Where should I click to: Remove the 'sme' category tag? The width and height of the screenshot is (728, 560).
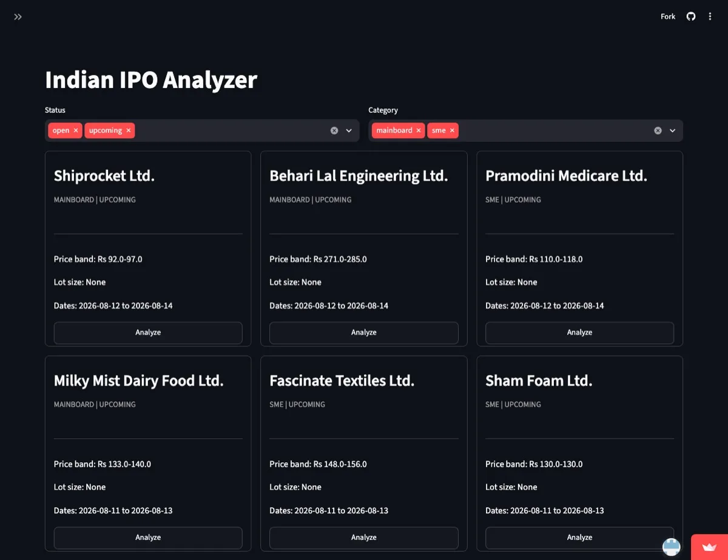point(452,130)
